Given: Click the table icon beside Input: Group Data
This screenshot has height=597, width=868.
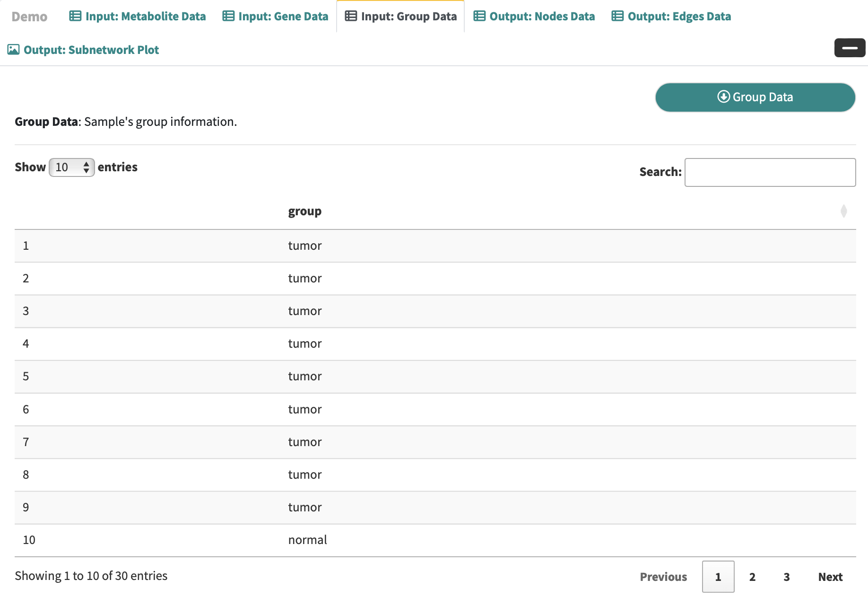Looking at the screenshot, I should tap(351, 16).
